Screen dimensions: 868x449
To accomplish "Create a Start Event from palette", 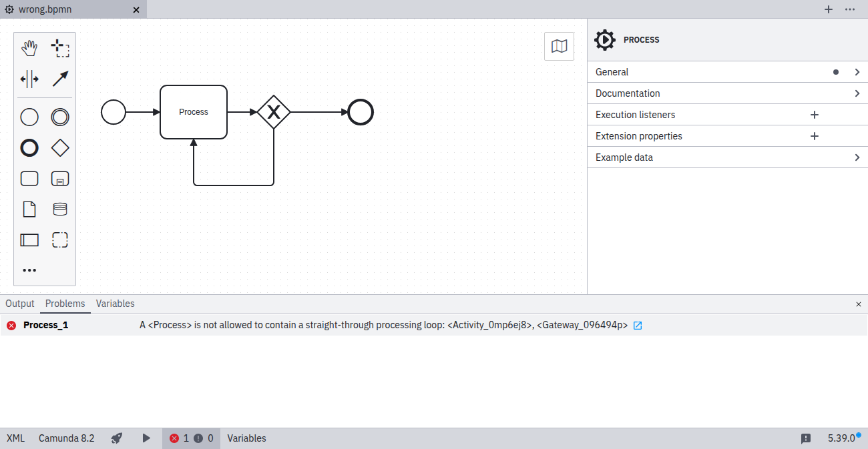I will point(29,117).
